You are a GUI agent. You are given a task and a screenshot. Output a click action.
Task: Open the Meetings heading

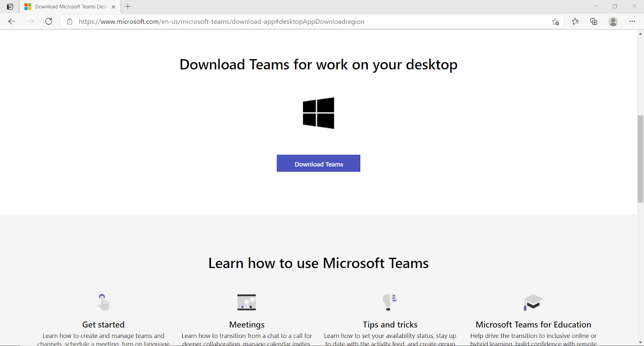(x=247, y=325)
